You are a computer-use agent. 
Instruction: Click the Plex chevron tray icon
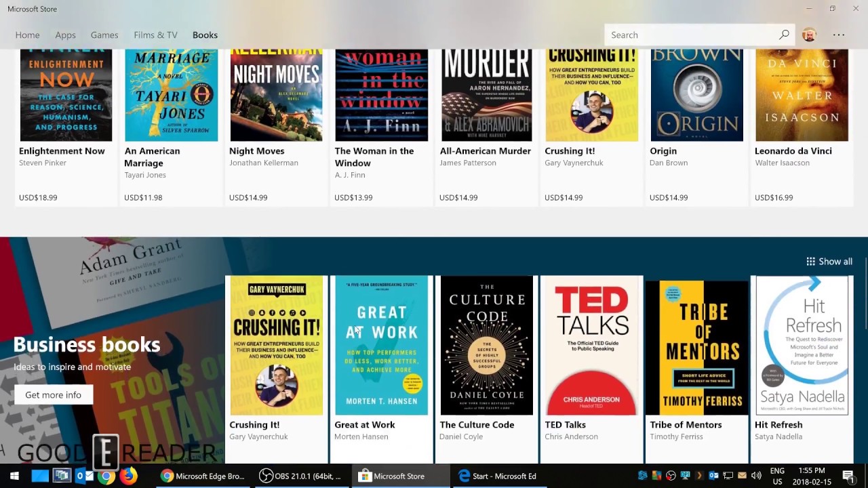699,476
